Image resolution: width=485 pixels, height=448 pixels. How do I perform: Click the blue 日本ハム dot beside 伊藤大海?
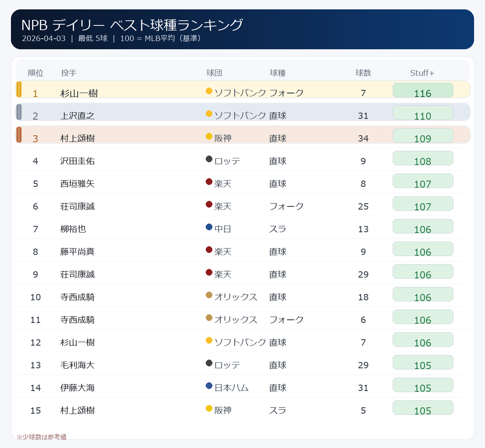point(209,386)
